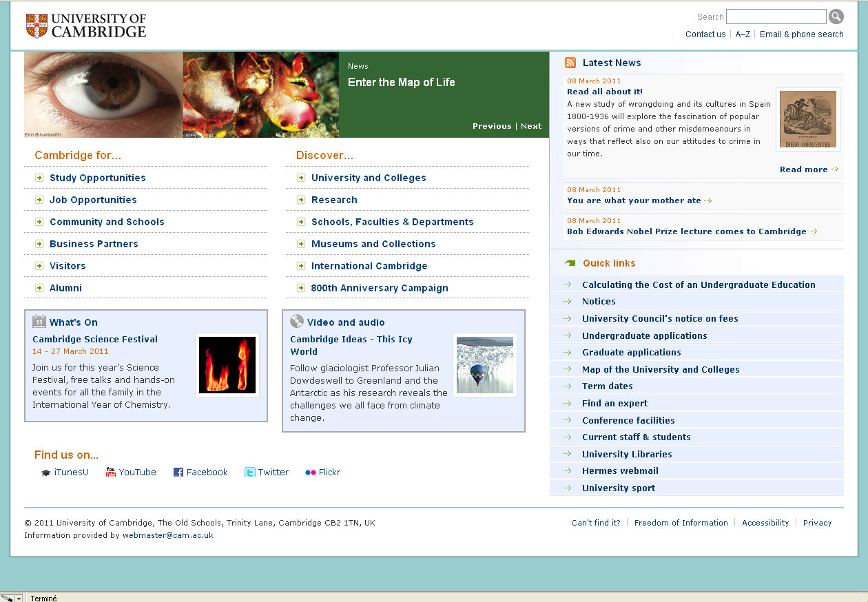Open the hot air balloon thumbnail
This screenshot has height=602, width=868.
(485, 365)
